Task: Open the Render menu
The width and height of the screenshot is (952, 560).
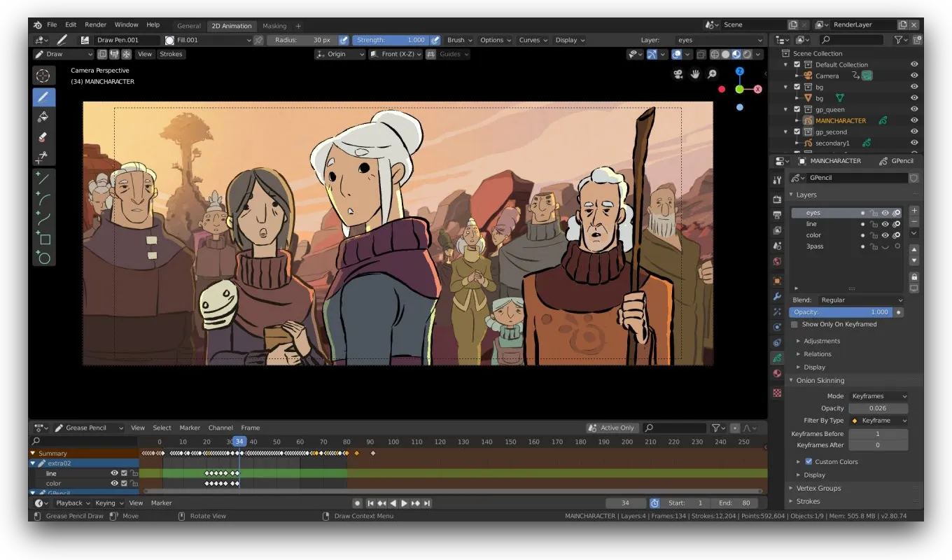Action: coord(95,24)
